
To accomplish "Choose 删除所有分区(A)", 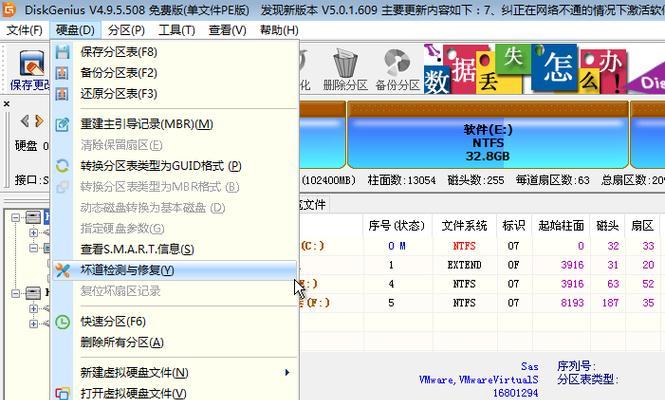I will pos(175,343).
